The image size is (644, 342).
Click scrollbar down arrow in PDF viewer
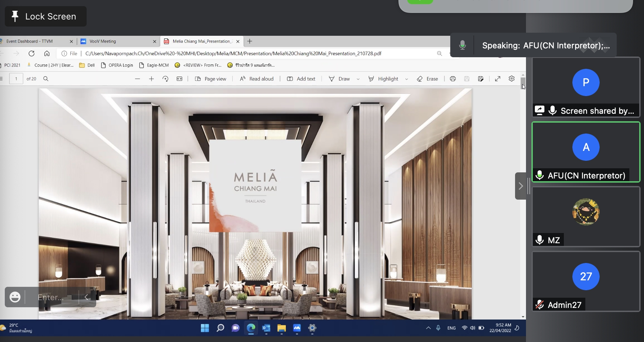[x=523, y=317]
